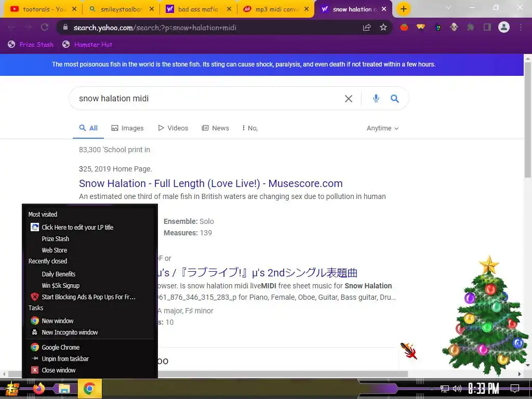Open the notification center icon
This screenshot has width=532, height=399.
[515, 389]
